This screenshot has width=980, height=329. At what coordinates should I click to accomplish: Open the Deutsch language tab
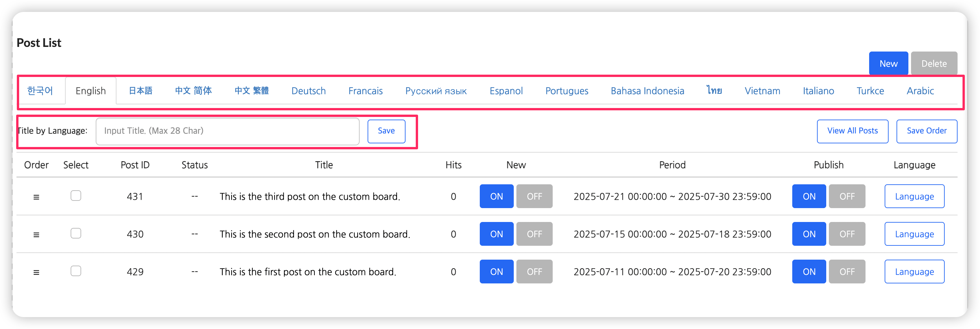click(x=308, y=91)
